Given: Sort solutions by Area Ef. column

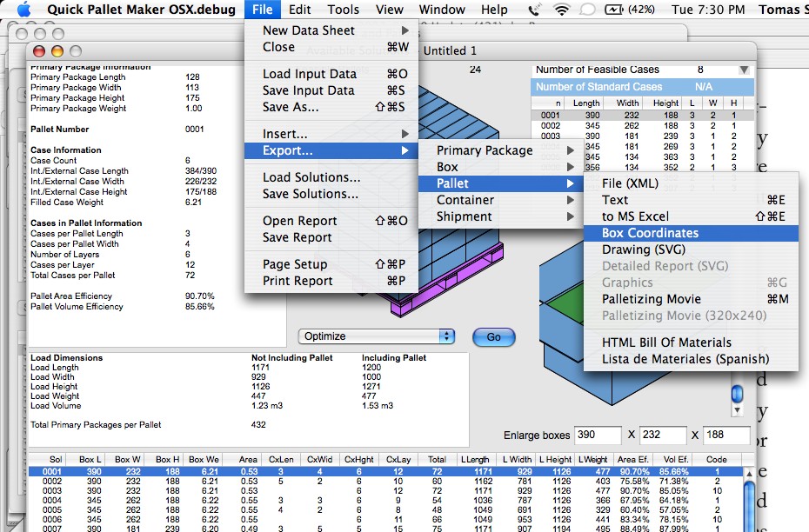Looking at the screenshot, I should tap(632, 459).
